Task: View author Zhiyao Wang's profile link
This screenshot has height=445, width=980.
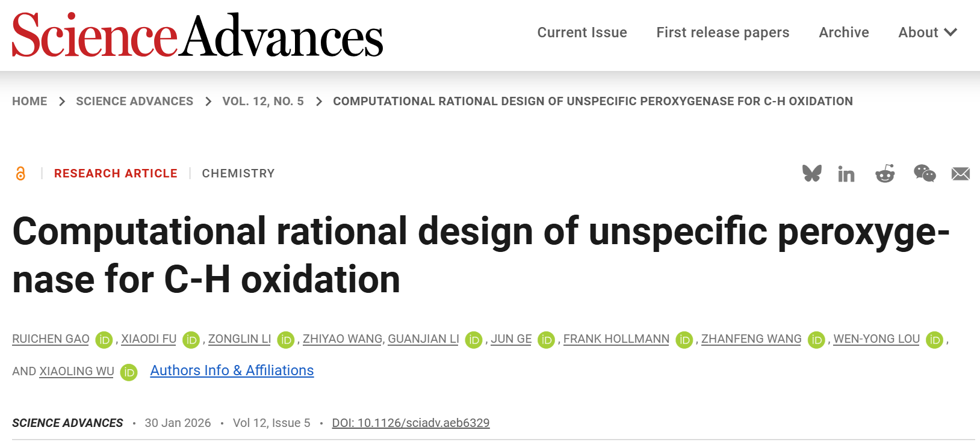Action: pyautogui.click(x=342, y=339)
